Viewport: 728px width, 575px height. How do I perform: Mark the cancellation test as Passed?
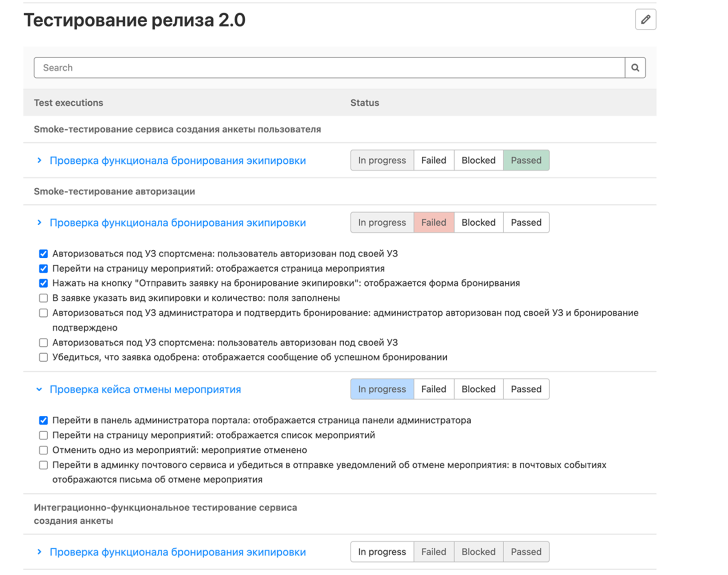pyautogui.click(x=526, y=389)
